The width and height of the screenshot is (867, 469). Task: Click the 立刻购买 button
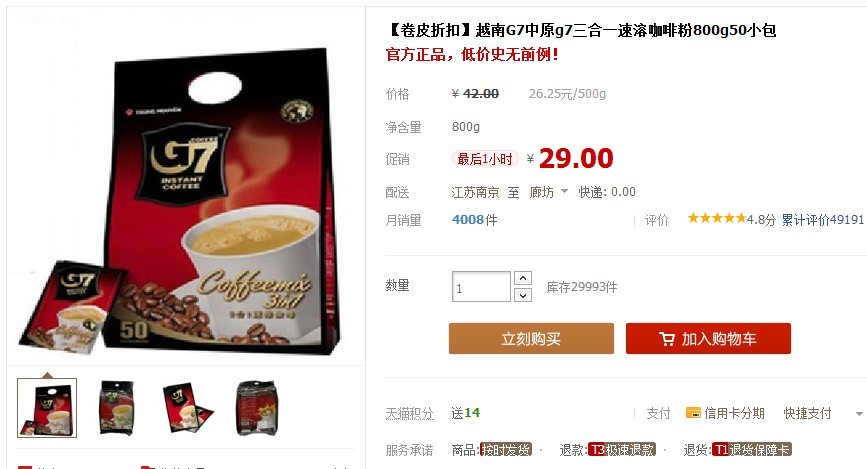[x=531, y=338]
